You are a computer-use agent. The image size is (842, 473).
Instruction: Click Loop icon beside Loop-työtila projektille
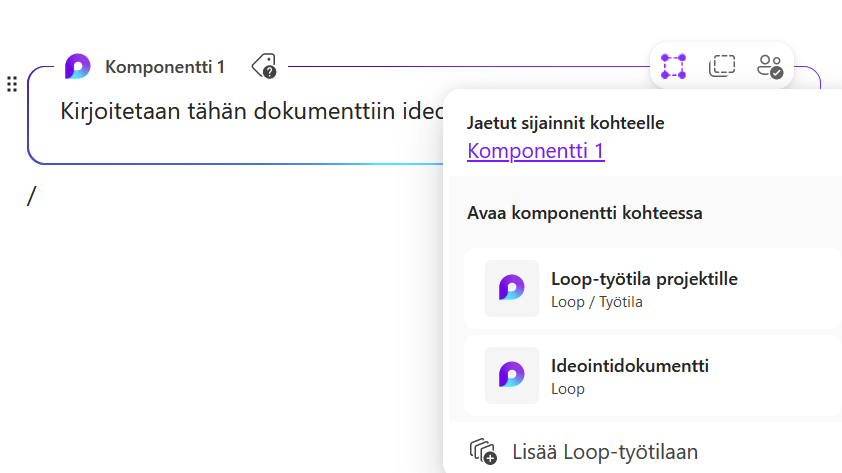pyautogui.click(x=511, y=289)
